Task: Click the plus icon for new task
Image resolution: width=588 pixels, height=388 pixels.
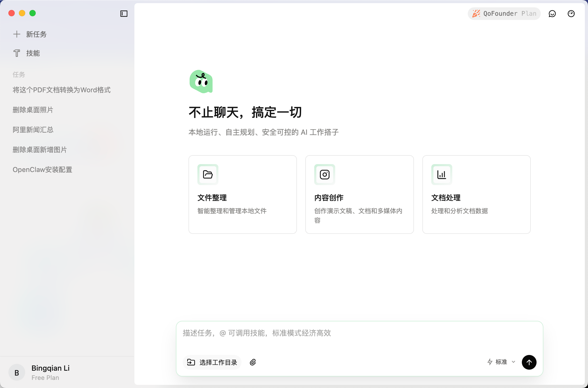Action: coord(17,34)
